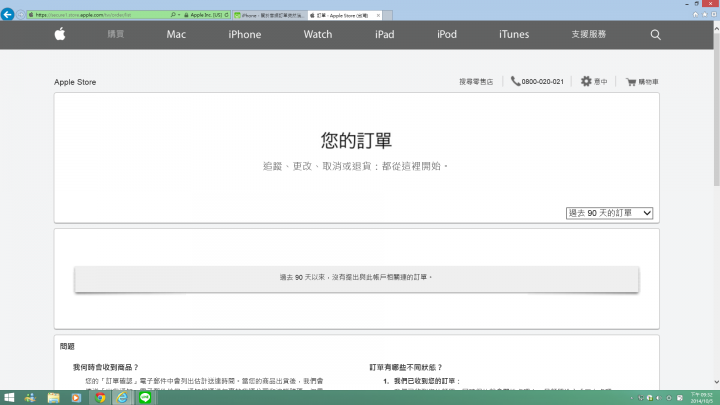The width and height of the screenshot is (720, 405).
Task: Click the taskbar clock and date
Action: click(x=702, y=398)
